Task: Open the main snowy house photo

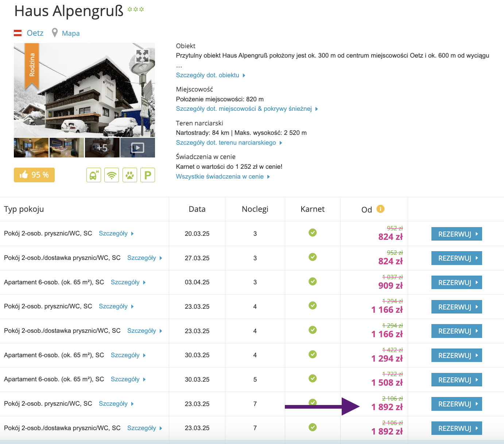Action: pyautogui.click(x=84, y=90)
